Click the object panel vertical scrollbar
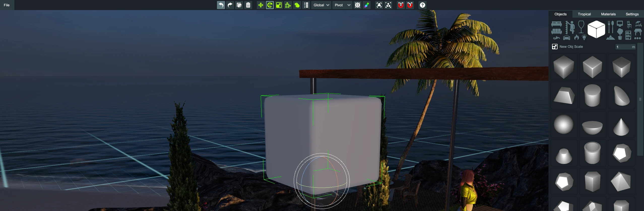 640,99
